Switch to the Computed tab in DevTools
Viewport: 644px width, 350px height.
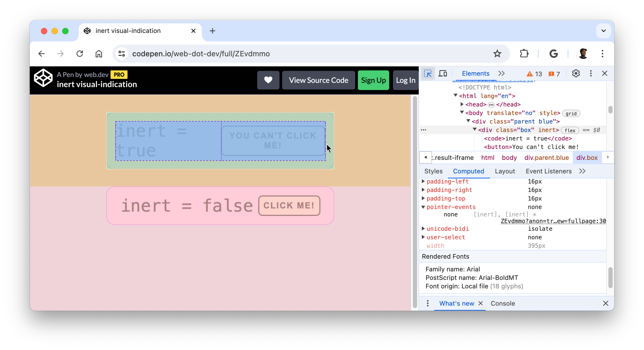point(468,171)
